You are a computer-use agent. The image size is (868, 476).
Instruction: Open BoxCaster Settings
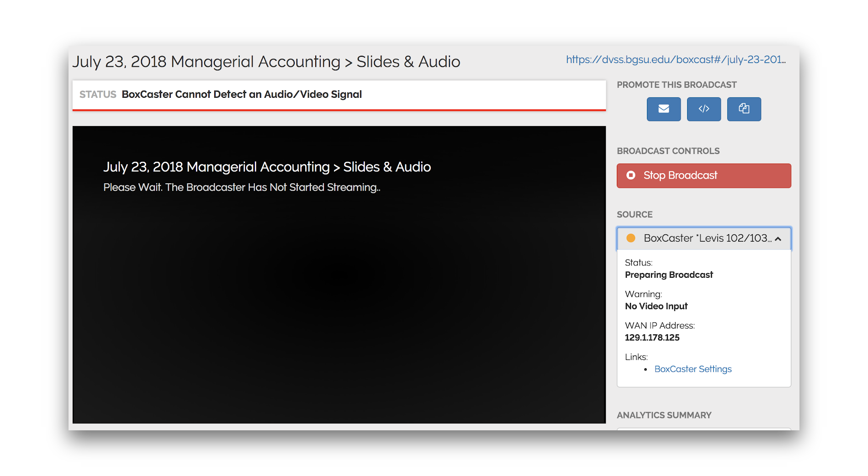(x=693, y=369)
